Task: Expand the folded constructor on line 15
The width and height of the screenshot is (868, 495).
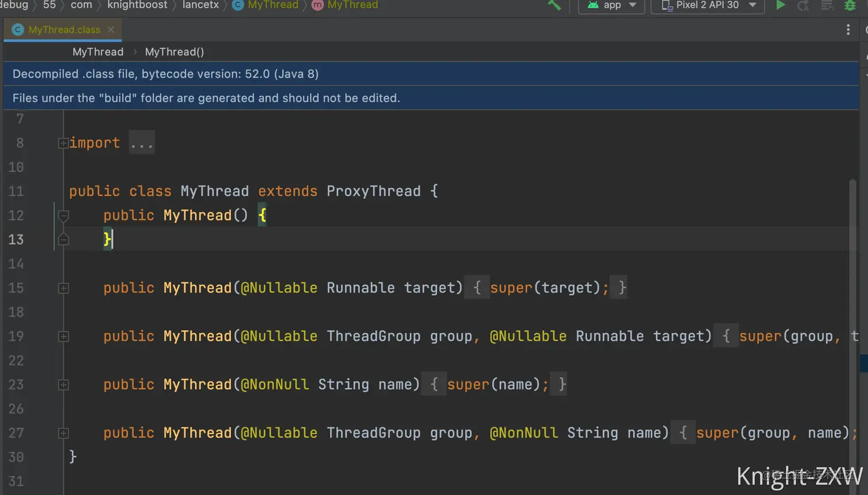Action: coord(63,288)
